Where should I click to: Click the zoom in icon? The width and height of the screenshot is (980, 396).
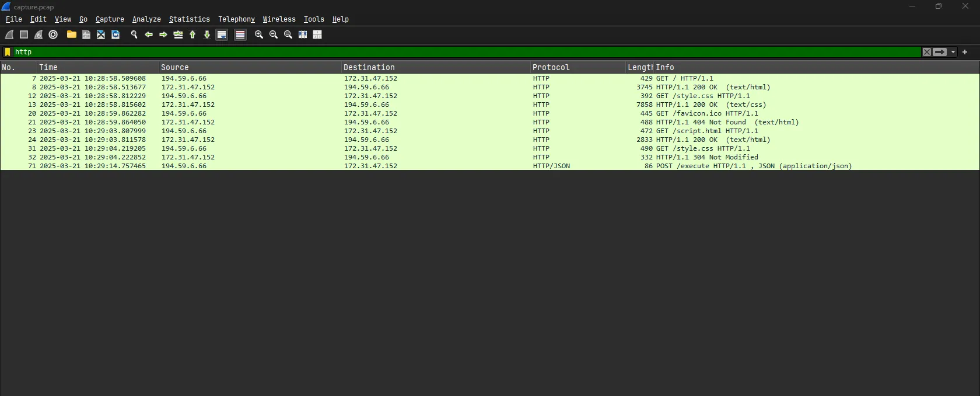pos(259,35)
